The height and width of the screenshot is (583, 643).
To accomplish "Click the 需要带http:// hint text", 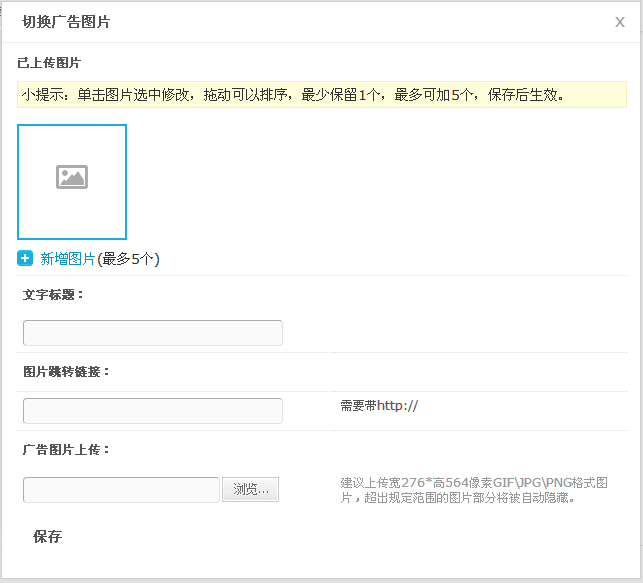I will click(378, 405).
